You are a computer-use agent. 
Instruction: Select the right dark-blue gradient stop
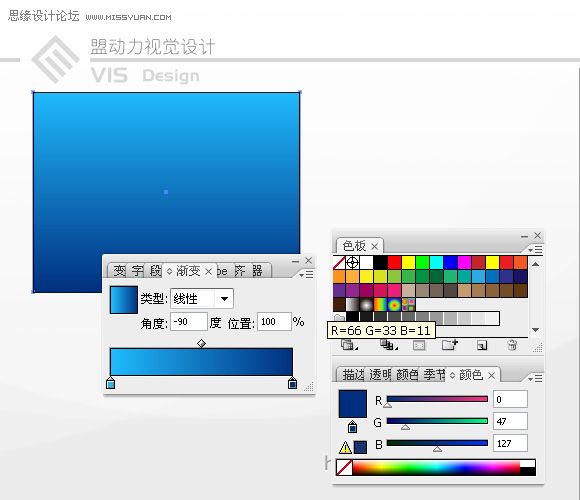click(292, 383)
